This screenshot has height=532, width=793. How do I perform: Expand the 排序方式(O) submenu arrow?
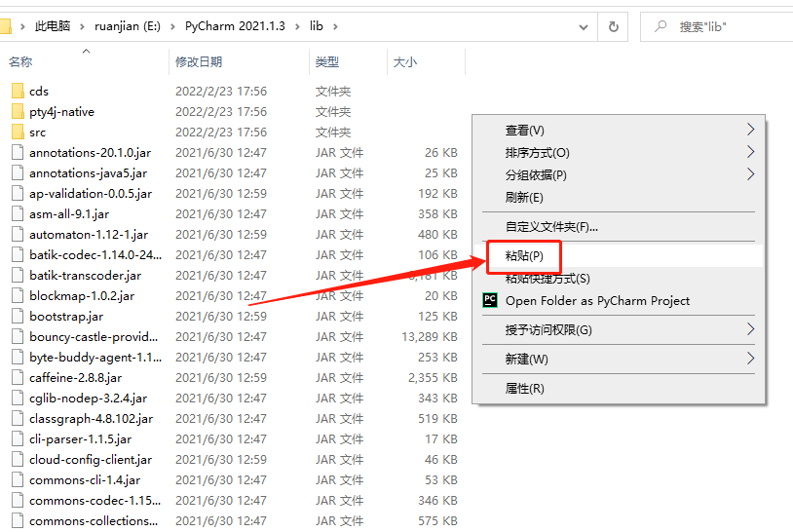(x=750, y=152)
